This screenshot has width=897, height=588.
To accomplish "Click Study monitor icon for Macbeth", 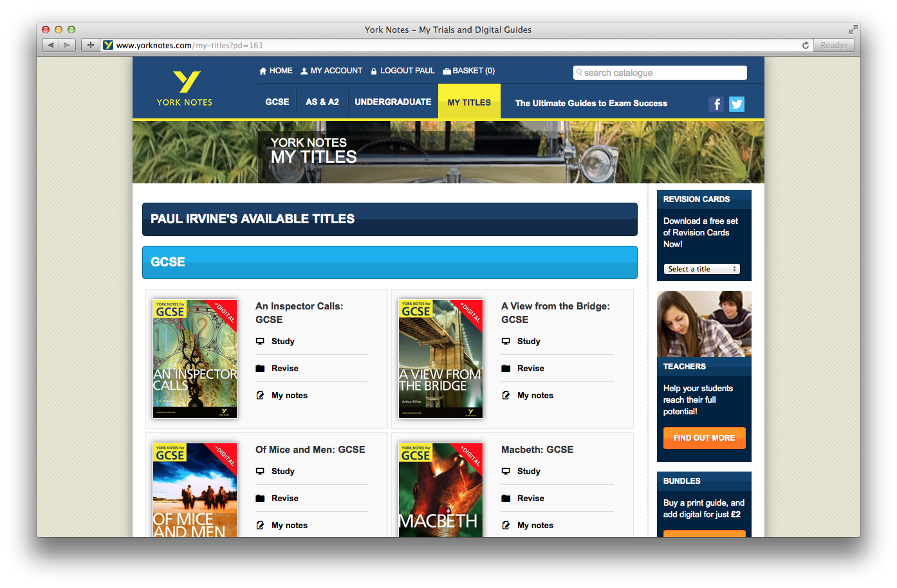I will coord(506,472).
